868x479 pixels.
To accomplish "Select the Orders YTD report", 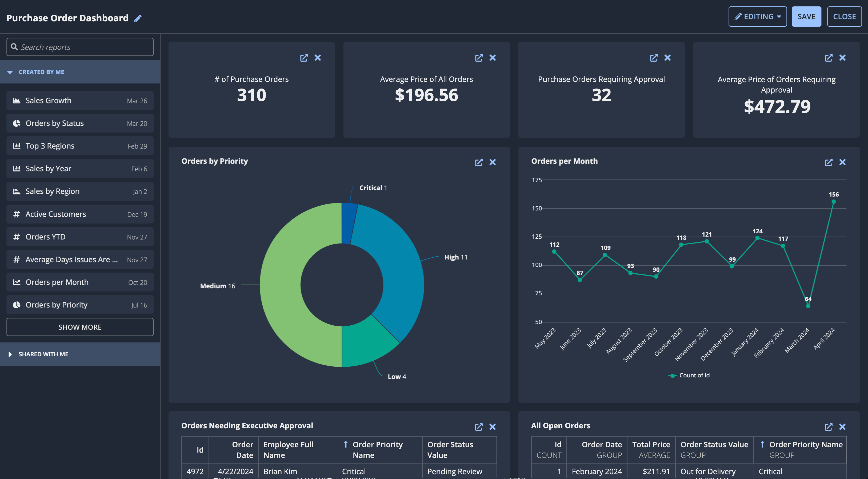I will click(x=80, y=237).
